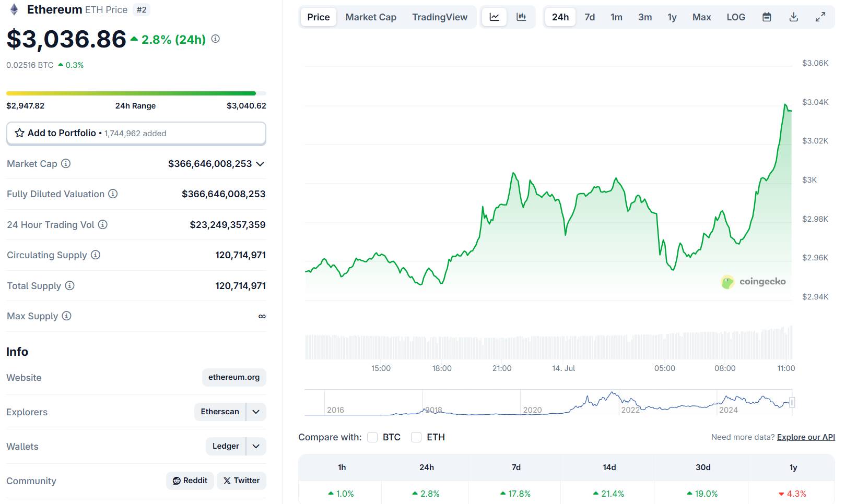
Task: Click the $366,646,008,253 Market Cap value
Action: [210, 164]
